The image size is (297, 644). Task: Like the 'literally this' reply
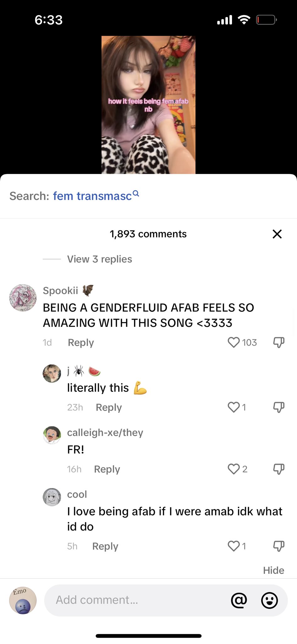234,407
